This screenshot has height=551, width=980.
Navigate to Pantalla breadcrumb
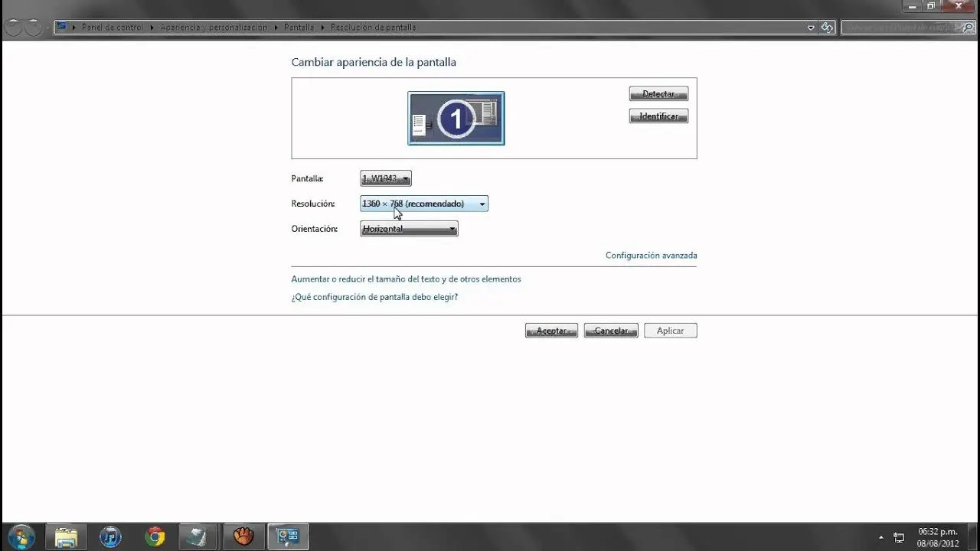299,28
